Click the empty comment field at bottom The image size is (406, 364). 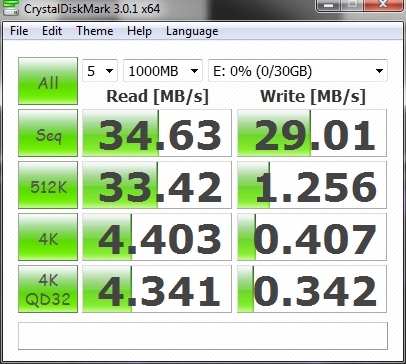[203, 336]
